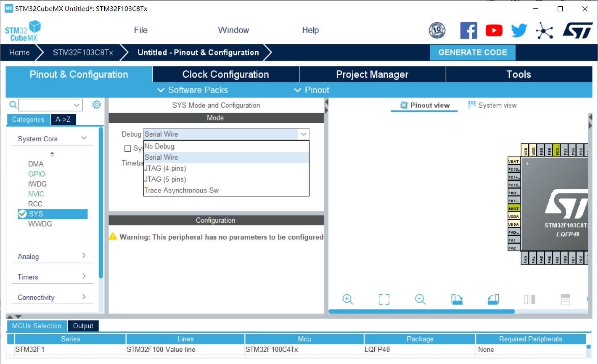
Task: Open the STM32CubeMX home logo
Action: [x=23, y=31]
